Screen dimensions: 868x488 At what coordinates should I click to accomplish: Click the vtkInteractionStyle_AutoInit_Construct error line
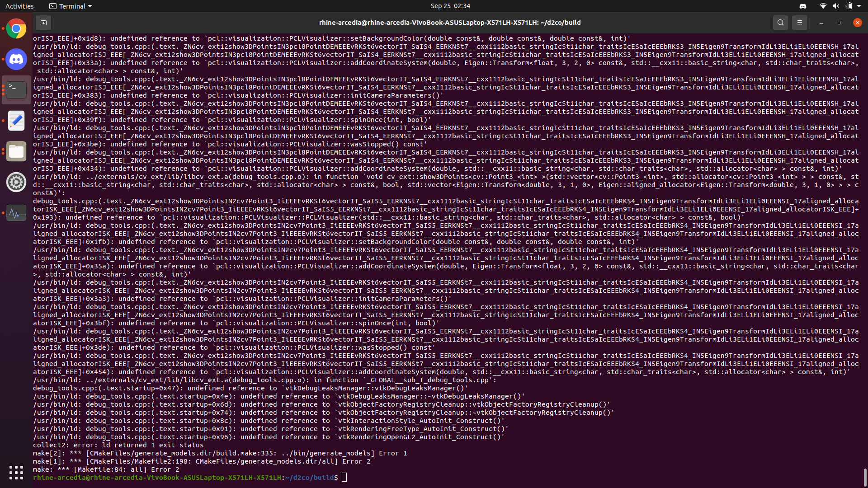coord(269,421)
